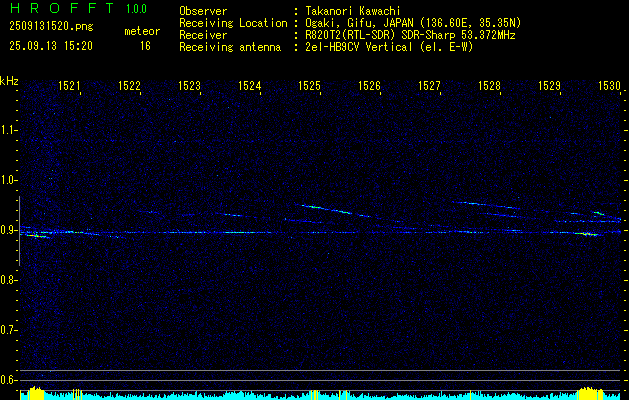Click the HROFFT title text

(62, 8)
